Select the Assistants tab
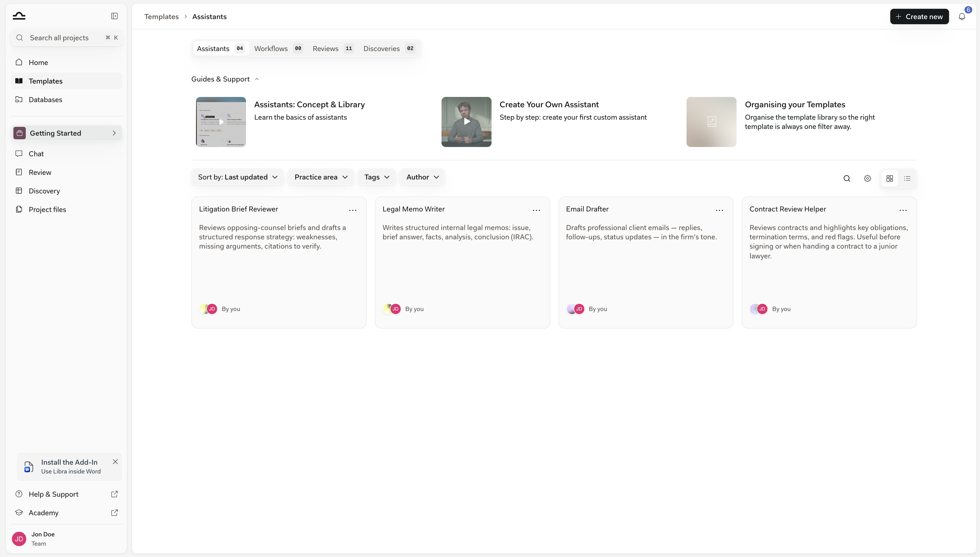Screen dimensions: 980x557 click(x=221, y=48)
